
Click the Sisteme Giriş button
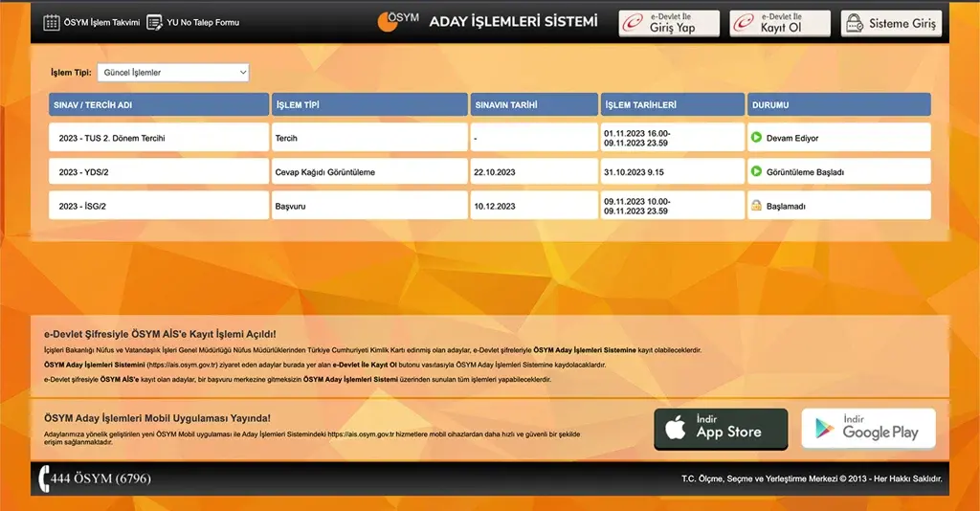pyautogui.click(x=890, y=24)
